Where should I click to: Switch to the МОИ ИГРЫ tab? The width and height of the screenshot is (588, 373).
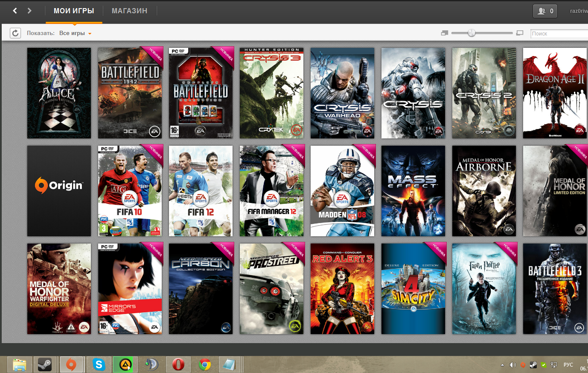tap(74, 11)
